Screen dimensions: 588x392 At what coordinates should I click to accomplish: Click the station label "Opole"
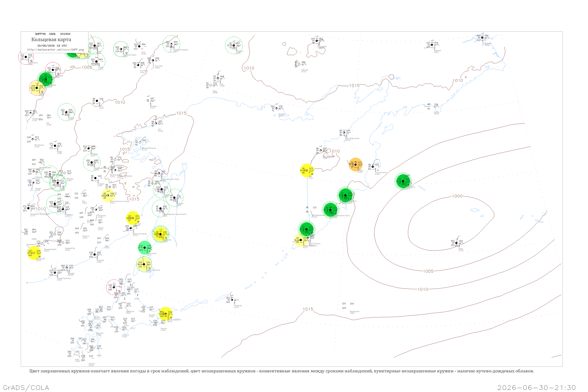461,249
